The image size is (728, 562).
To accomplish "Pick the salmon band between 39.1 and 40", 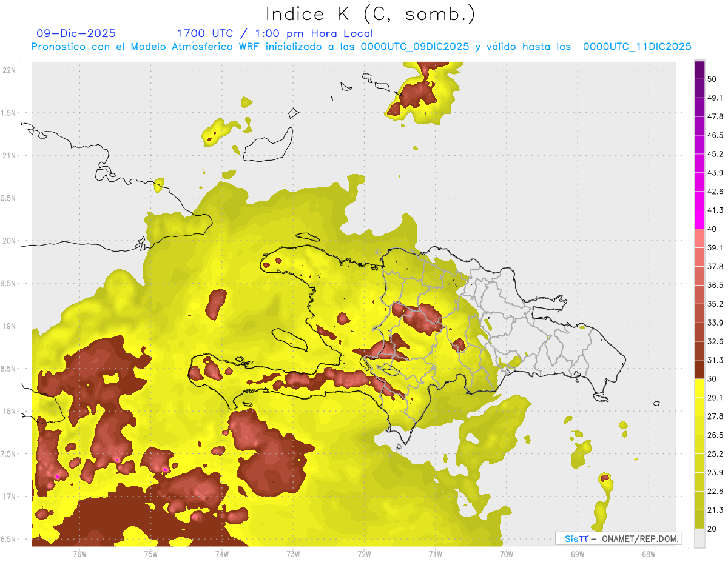I will (699, 239).
